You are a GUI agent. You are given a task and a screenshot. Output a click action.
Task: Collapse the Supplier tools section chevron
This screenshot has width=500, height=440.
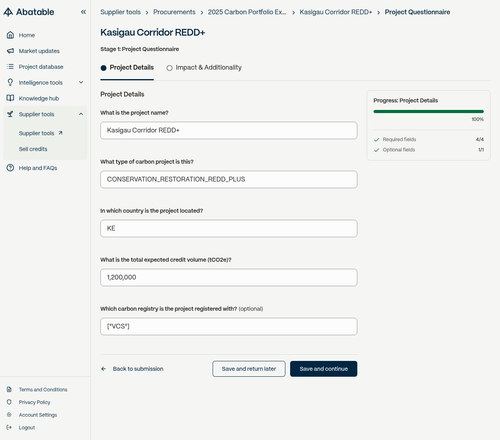(x=81, y=114)
